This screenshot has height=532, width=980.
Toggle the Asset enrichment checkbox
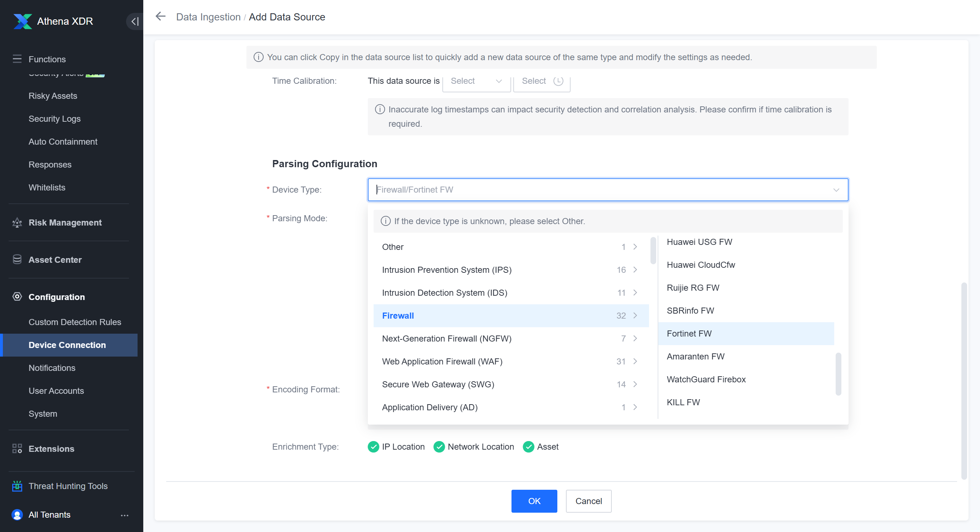coord(528,447)
